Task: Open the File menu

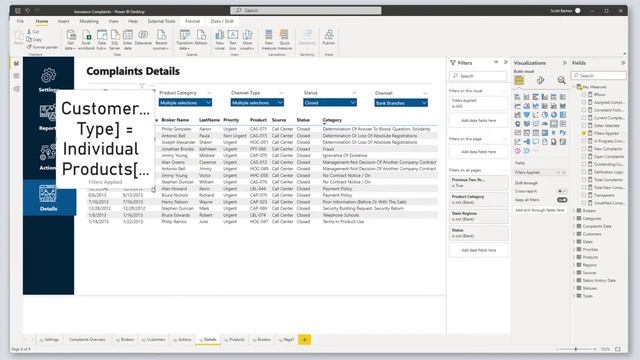Action: (20, 21)
